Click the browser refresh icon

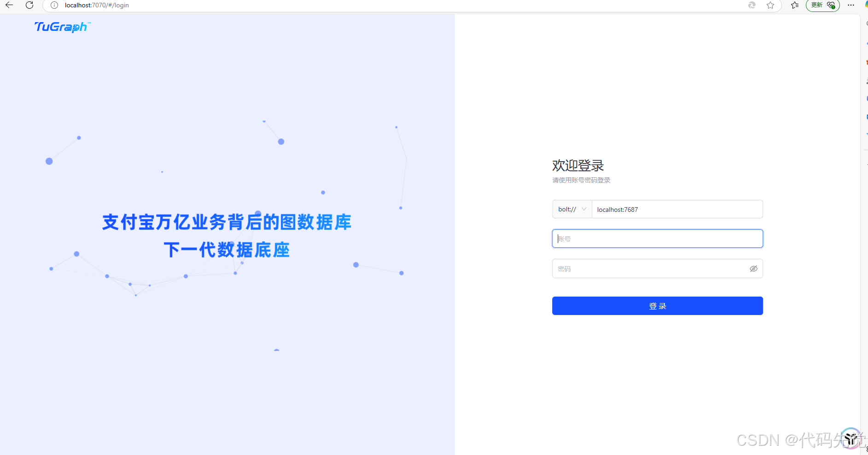(29, 5)
